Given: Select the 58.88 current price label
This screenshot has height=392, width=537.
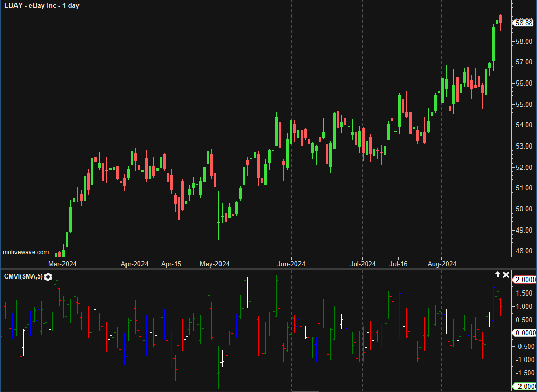Looking at the screenshot, I should tap(524, 22).
